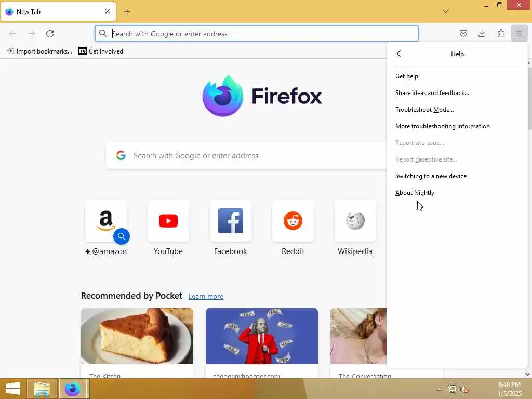Click the Firefox Nightly taskbar icon
The width and height of the screenshot is (532, 399).
[x=73, y=389]
